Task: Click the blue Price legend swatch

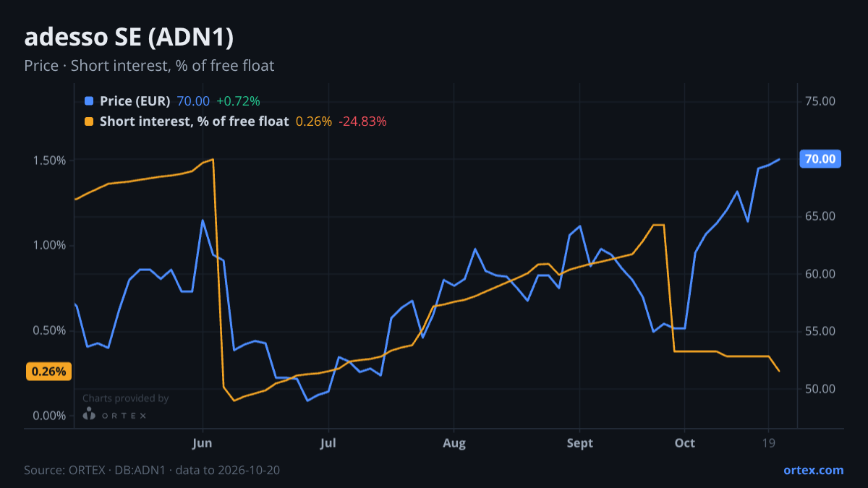Action: (x=89, y=101)
